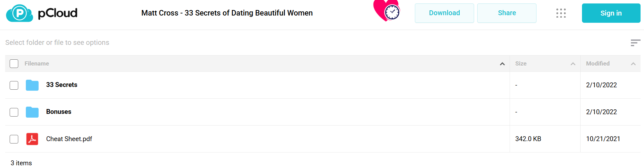Image resolution: width=644 pixels, height=168 pixels.
Task: Toggle sort arrow in Size column
Action: [573, 64]
